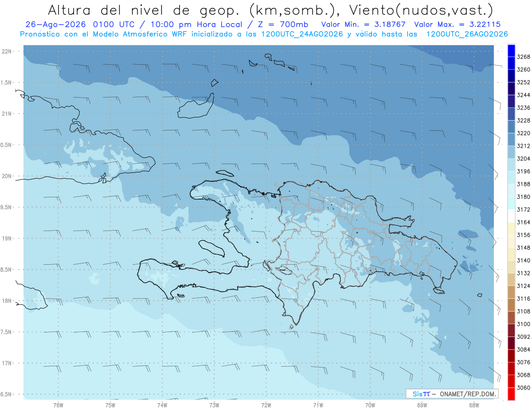
Task: Pick the dark maroon segment between 3084 and 3092
Action: 511,343
